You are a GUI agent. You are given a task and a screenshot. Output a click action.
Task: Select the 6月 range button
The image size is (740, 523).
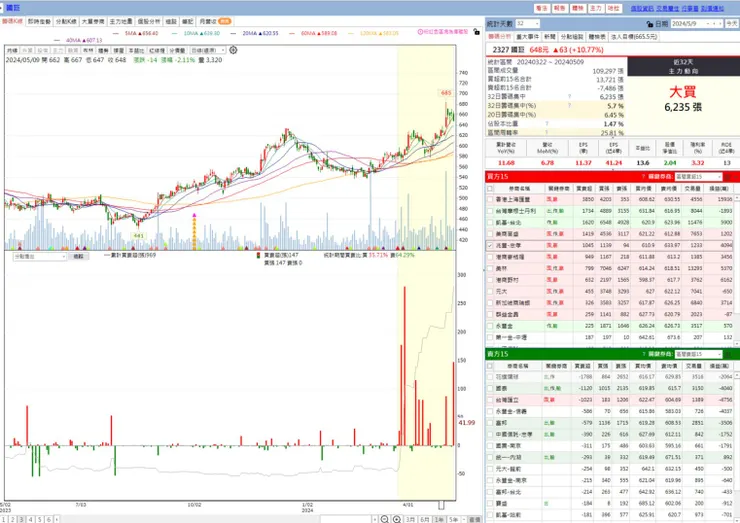tap(425, 519)
